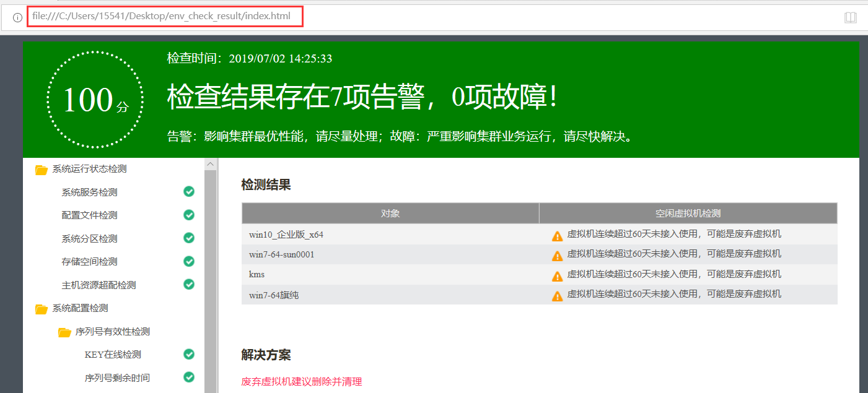Click green check icon beside 系统服务检测
Screen dimensions: 868x393
[x=189, y=192]
